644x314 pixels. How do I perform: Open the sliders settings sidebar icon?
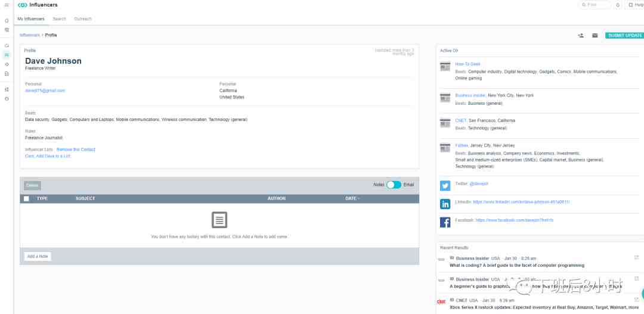coord(7,89)
